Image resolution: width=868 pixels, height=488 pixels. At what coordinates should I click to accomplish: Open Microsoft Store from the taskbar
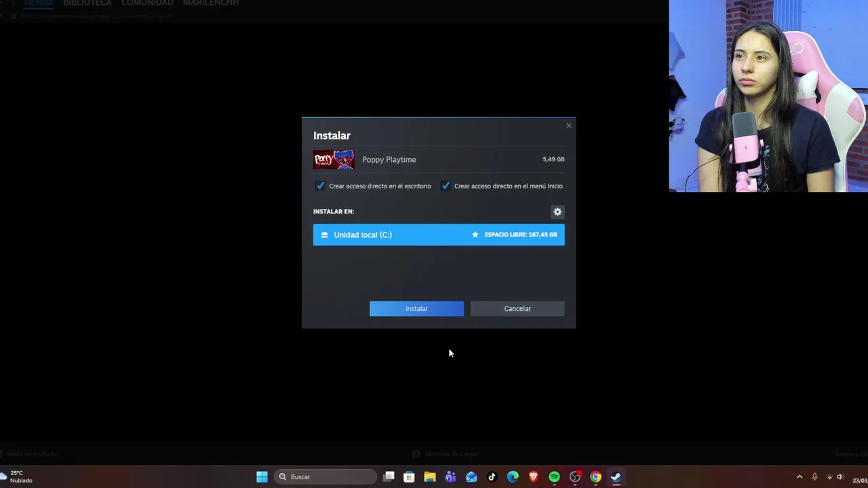[409, 477]
